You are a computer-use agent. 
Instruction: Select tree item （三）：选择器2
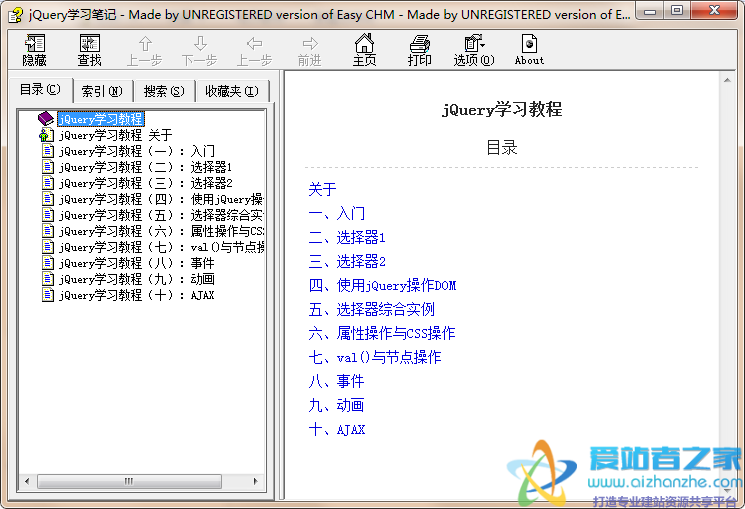(x=145, y=183)
